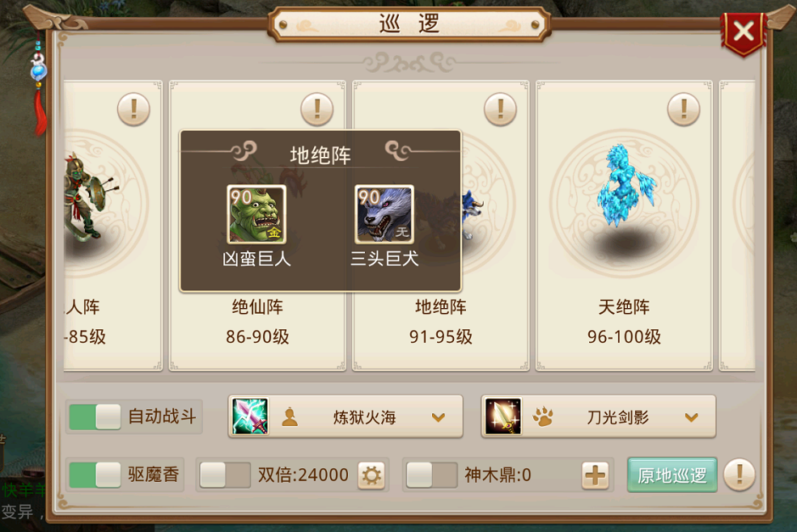Toggle the 自动战斗 switch
797x532 pixels.
tap(95, 416)
